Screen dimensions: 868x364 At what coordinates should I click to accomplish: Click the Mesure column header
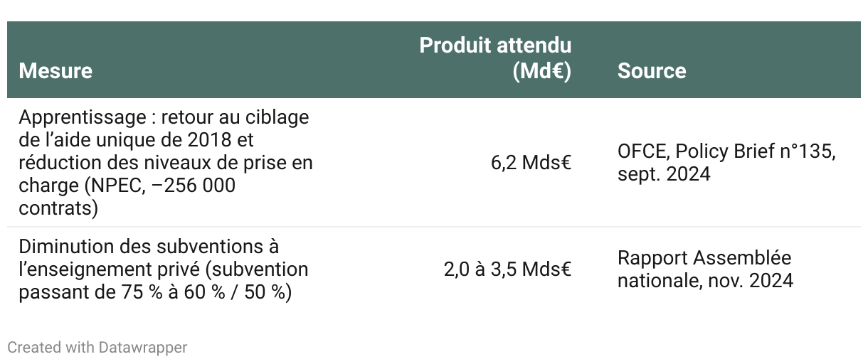55,71
